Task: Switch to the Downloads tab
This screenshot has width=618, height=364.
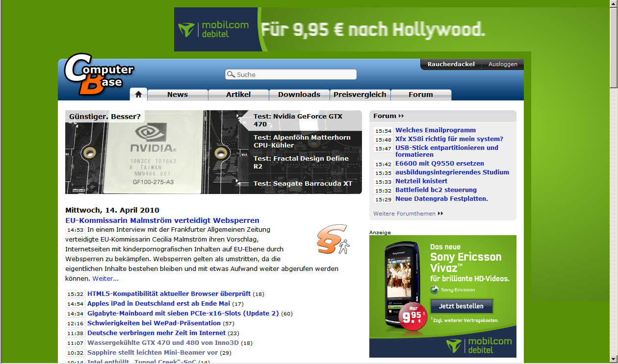Action: (x=299, y=95)
